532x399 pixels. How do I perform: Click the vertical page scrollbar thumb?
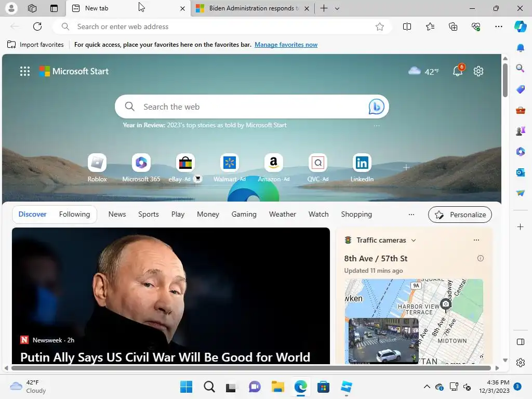(505, 79)
